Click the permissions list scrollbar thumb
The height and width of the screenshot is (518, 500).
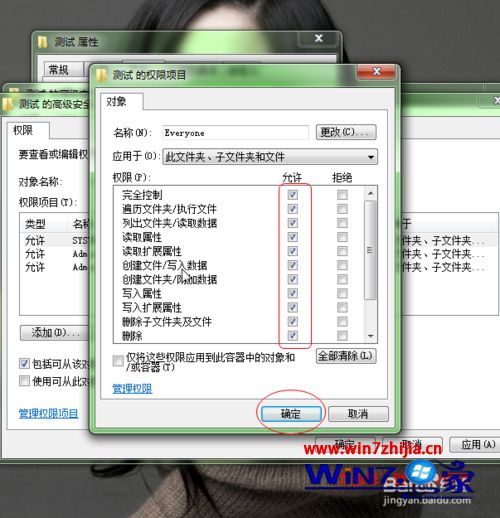coord(371,250)
